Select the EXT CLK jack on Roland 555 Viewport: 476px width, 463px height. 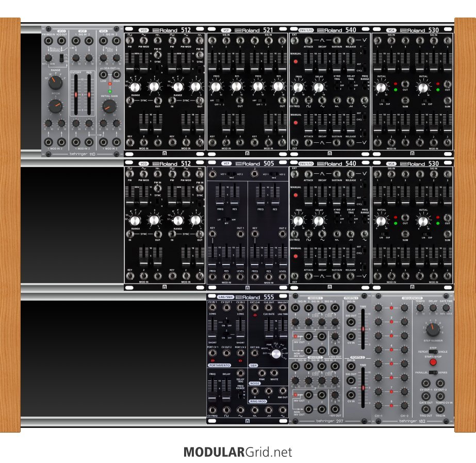pyautogui.click(x=254, y=308)
